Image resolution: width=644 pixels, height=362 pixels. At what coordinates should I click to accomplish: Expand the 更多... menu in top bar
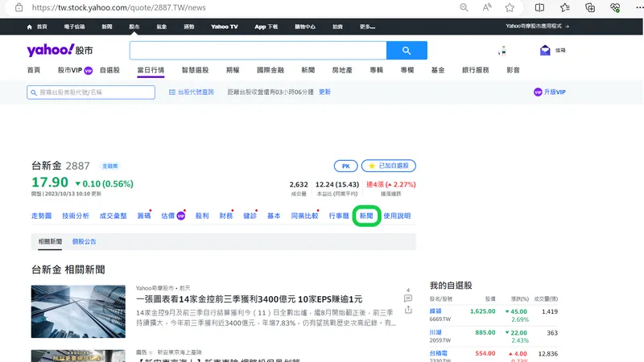[x=367, y=27]
